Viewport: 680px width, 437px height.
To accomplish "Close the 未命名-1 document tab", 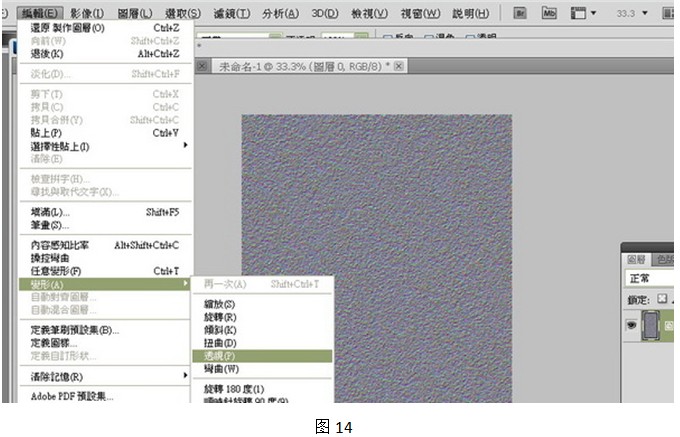I will tap(399, 66).
